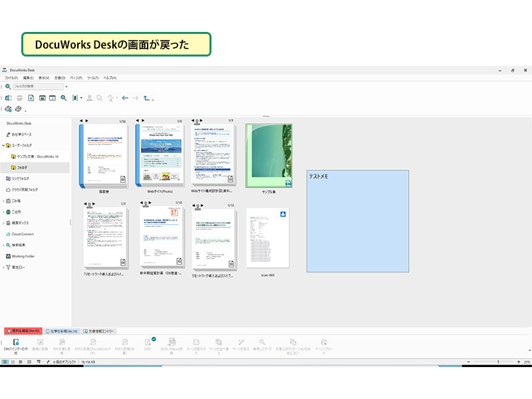Click next-page arrow above the 提案書 binder
The height and width of the screenshot is (399, 532).
(x=87, y=121)
